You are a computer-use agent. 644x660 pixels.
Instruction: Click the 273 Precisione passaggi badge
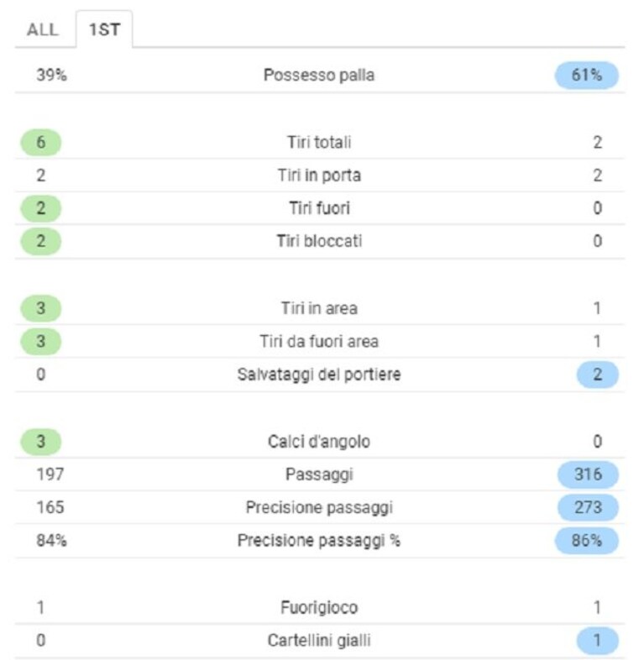[x=588, y=507]
